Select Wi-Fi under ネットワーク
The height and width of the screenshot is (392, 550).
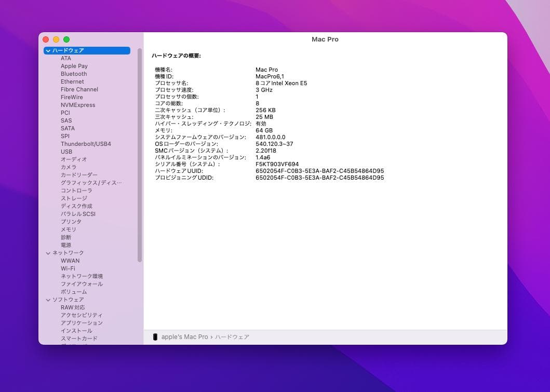68,268
